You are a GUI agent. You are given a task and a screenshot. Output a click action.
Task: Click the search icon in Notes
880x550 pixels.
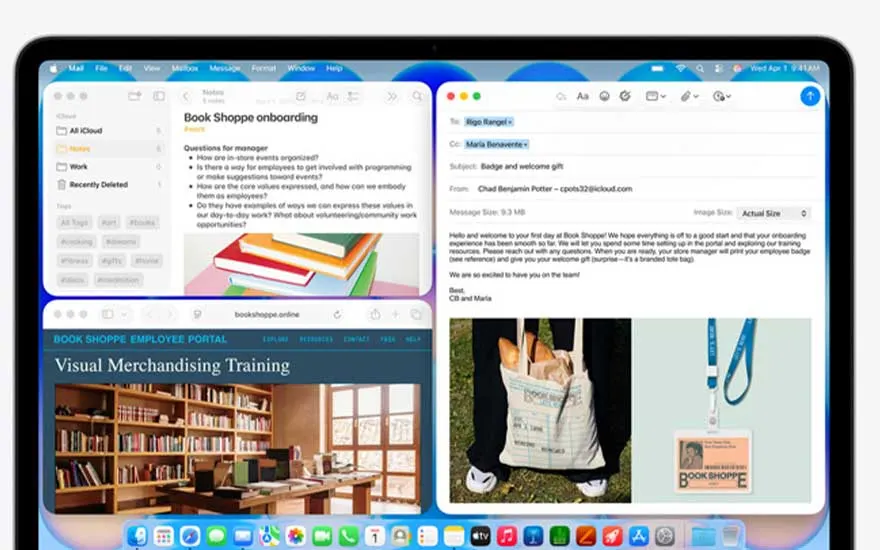coord(417,97)
